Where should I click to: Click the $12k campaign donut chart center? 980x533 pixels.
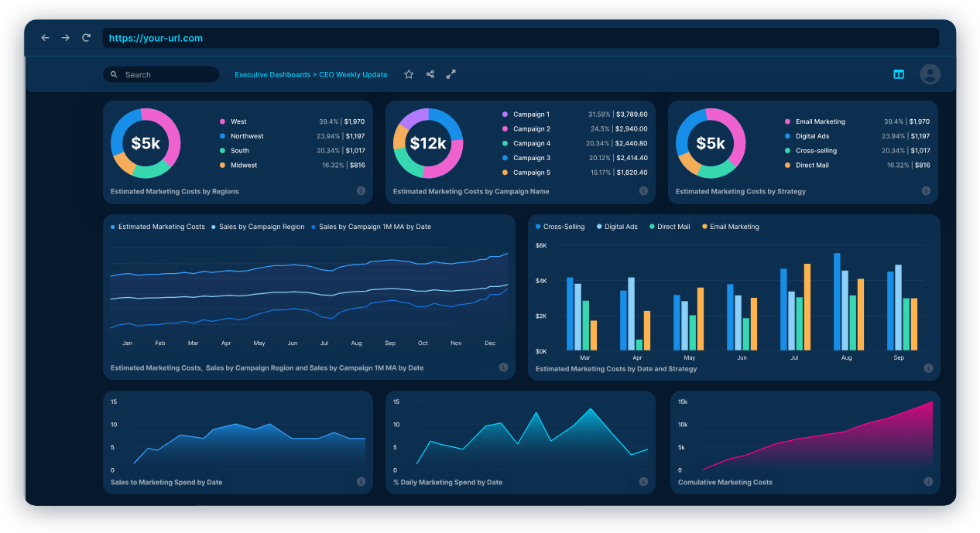point(428,143)
